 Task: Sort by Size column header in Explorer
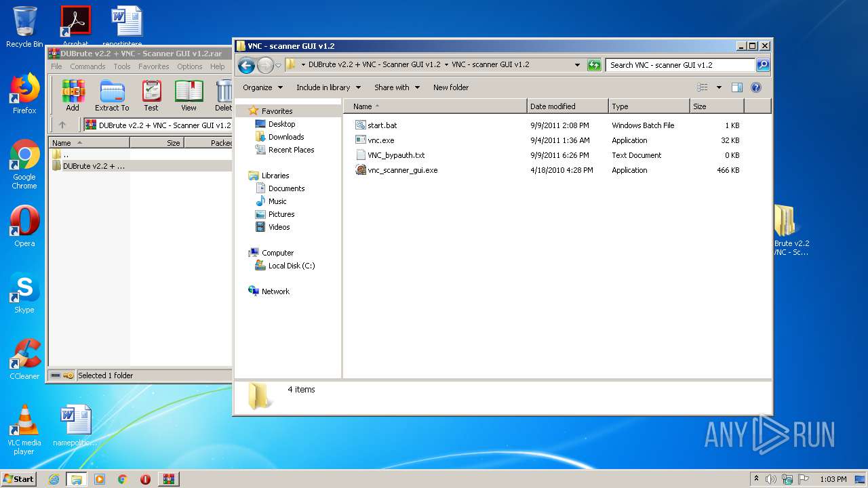717,106
